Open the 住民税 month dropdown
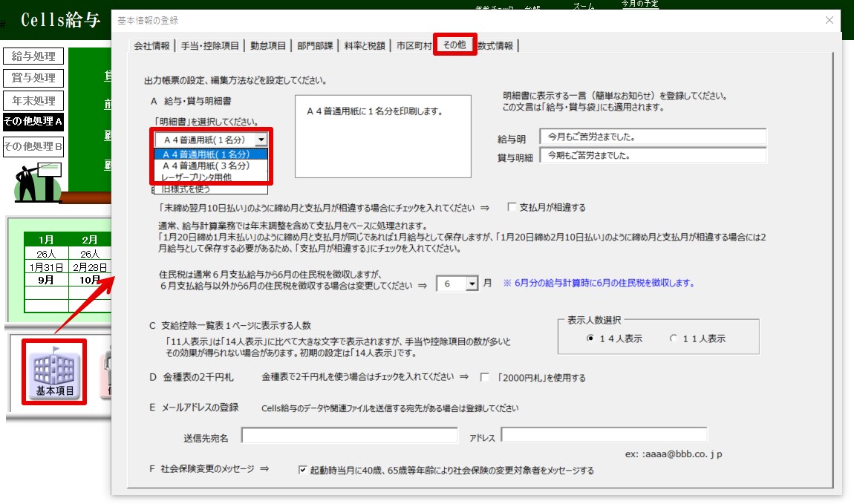854x504 pixels. coord(472,284)
